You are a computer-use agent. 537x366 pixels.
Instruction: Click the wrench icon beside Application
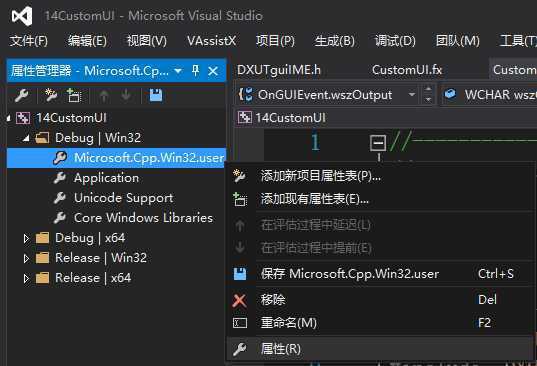(x=60, y=178)
